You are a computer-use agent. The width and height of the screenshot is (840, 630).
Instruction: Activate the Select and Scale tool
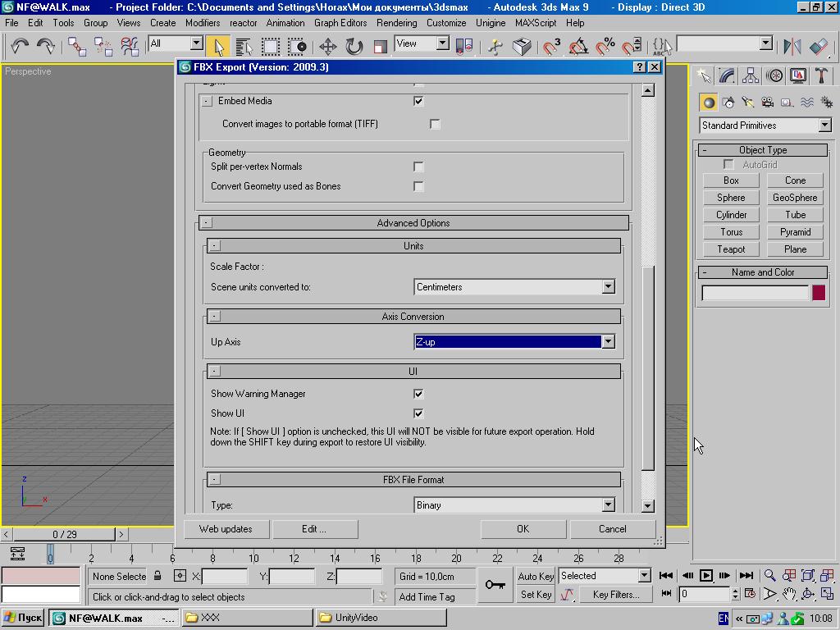(381, 47)
